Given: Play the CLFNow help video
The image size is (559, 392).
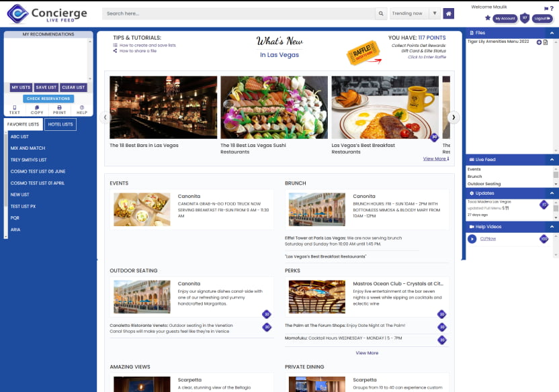Looking at the screenshot, I should pos(472,239).
